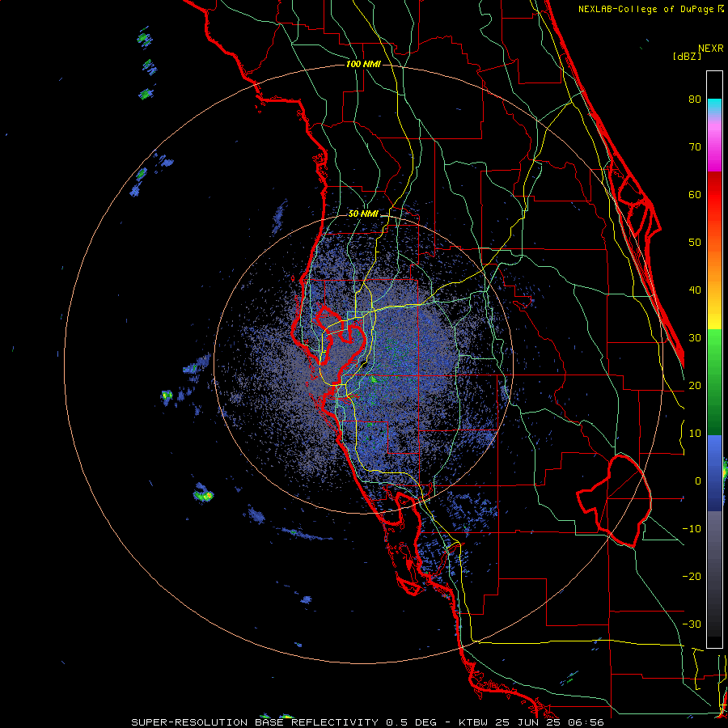The height and width of the screenshot is (728, 728).
Task: Click the 10 value on the dBZ scale
Action: [x=695, y=434]
